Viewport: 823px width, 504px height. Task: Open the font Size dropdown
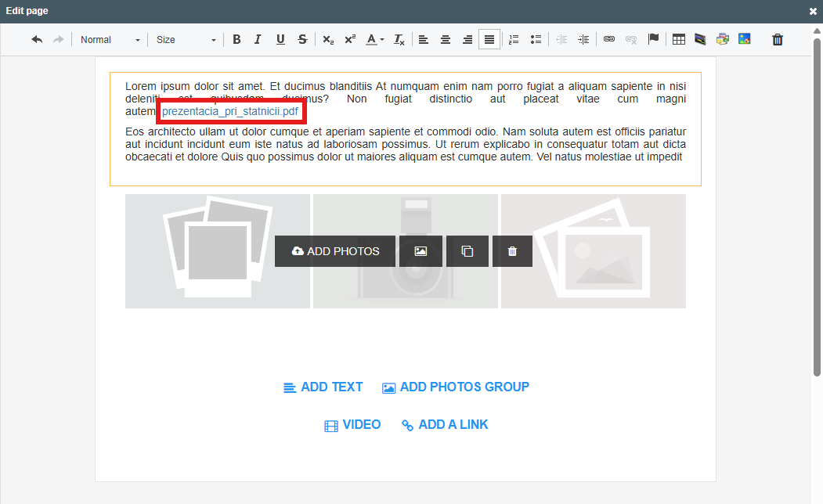186,40
